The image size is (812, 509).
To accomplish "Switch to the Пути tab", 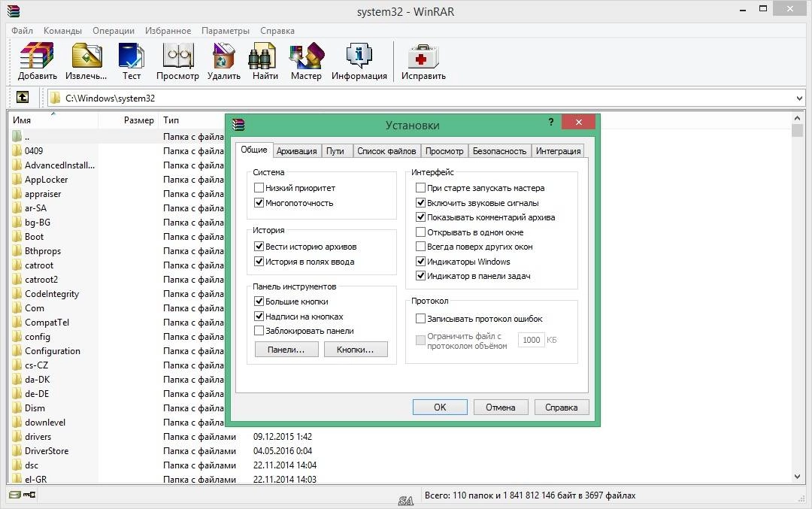I will (x=335, y=150).
